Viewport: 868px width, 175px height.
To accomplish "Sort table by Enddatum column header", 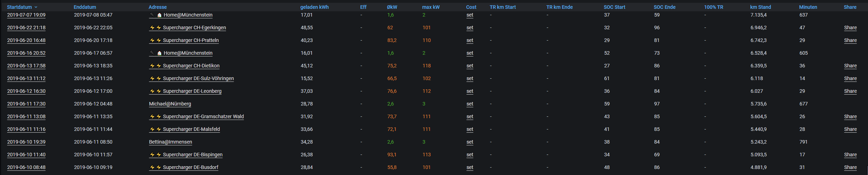I will click(85, 7).
